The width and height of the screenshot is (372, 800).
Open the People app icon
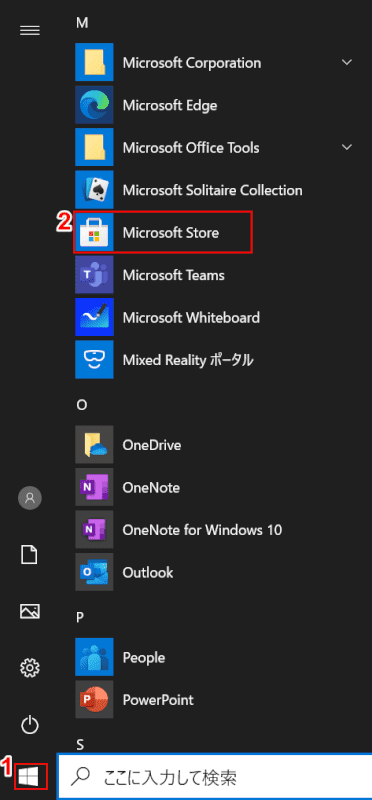(94, 657)
